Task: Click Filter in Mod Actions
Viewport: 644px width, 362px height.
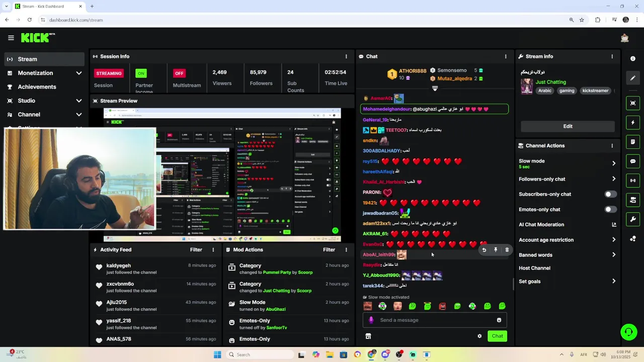Action: coord(329,250)
